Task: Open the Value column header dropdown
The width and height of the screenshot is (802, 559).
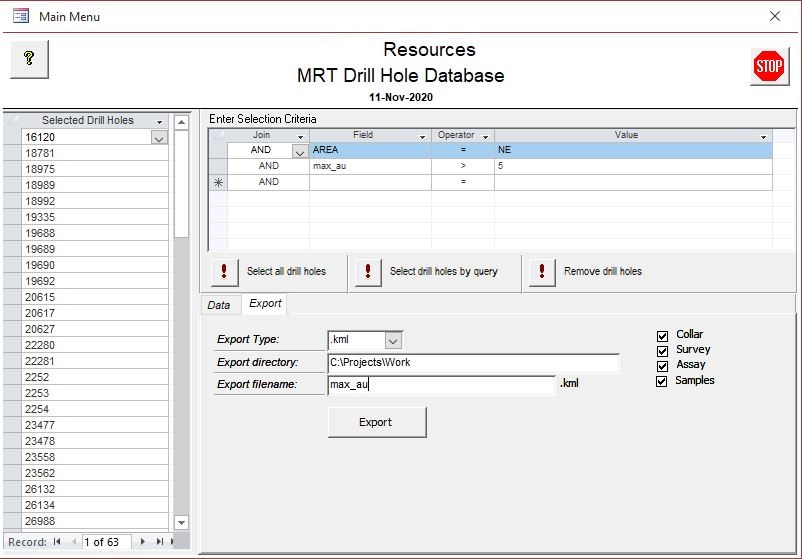Action: [x=763, y=137]
